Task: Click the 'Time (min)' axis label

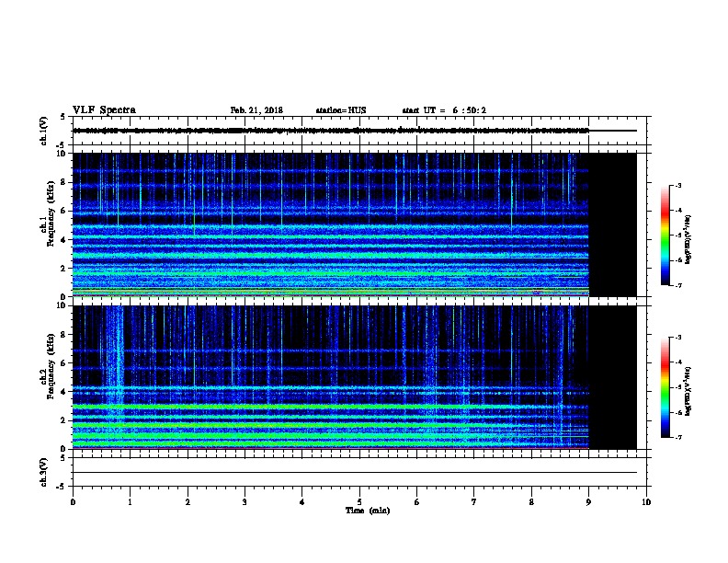Action: 368,511
